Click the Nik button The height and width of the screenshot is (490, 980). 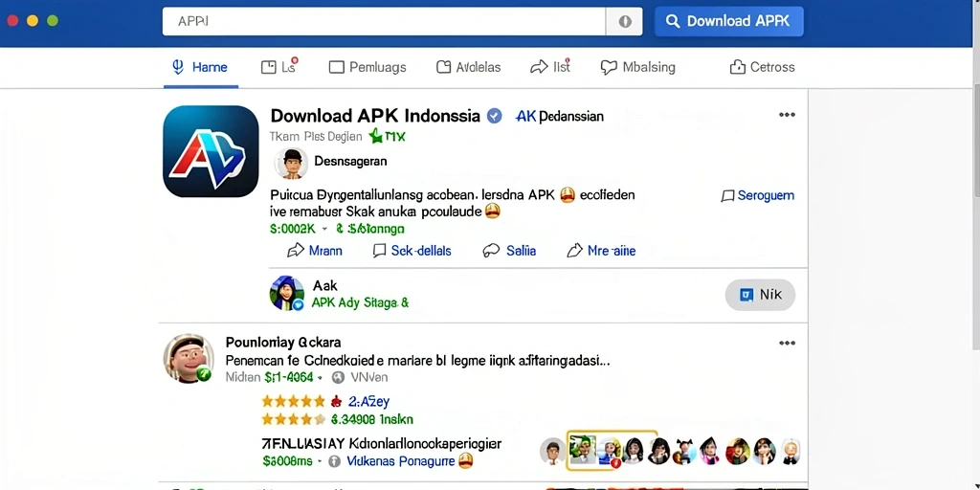(760, 295)
